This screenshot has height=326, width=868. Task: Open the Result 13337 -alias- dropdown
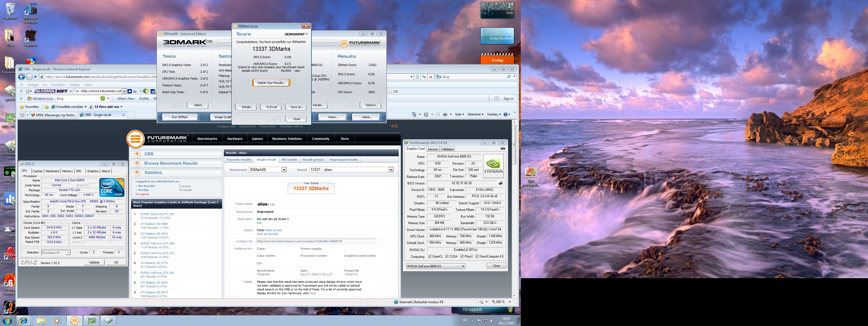click(391, 170)
